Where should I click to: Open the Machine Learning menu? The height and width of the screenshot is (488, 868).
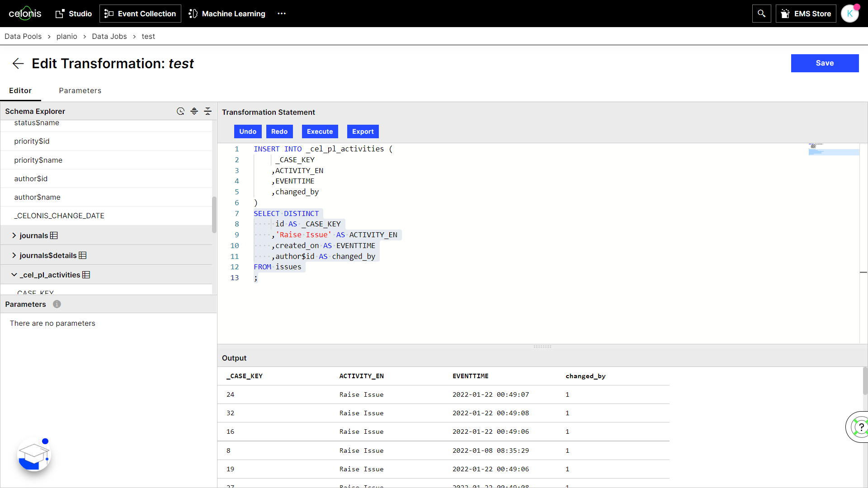pos(227,14)
